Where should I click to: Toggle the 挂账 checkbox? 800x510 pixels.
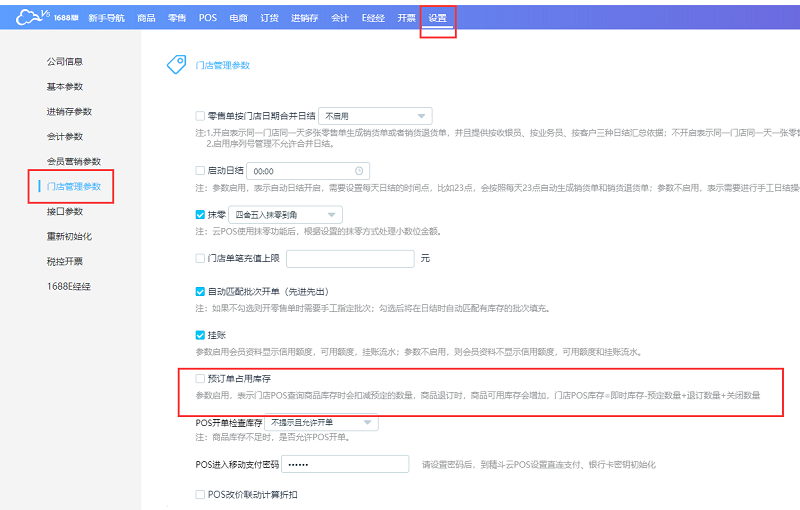click(x=200, y=335)
